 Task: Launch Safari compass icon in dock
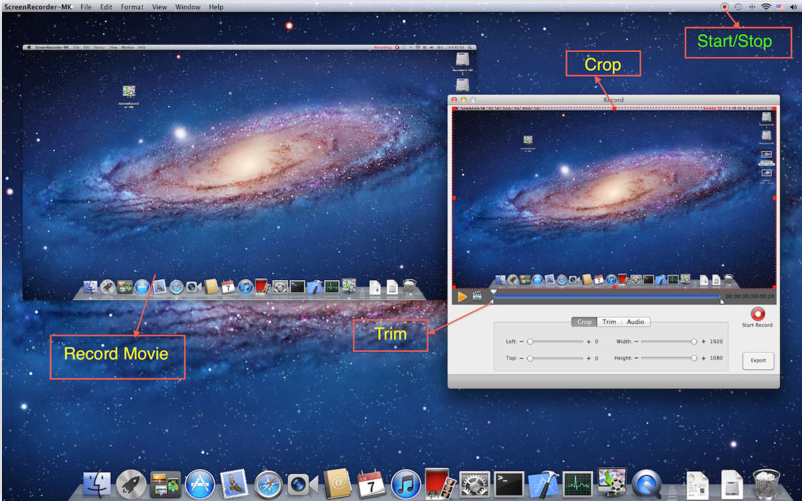click(x=269, y=484)
